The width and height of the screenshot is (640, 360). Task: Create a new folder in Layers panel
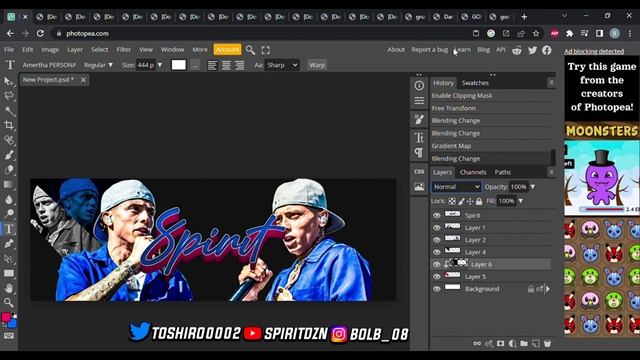coord(524,343)
